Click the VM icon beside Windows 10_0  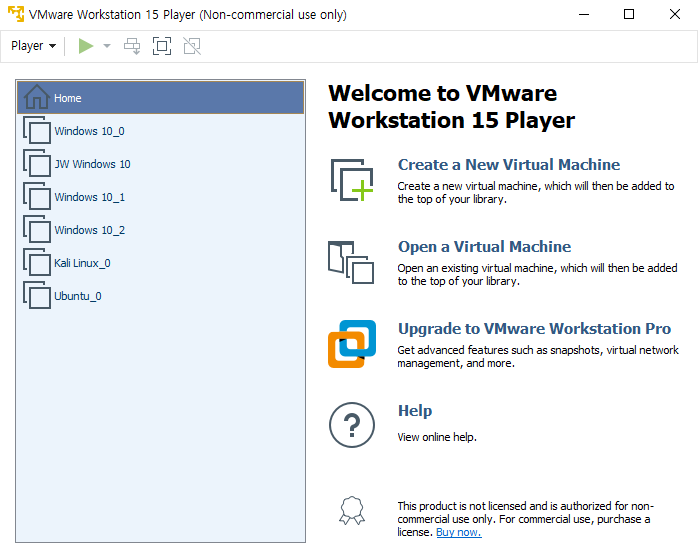point(37,130)
